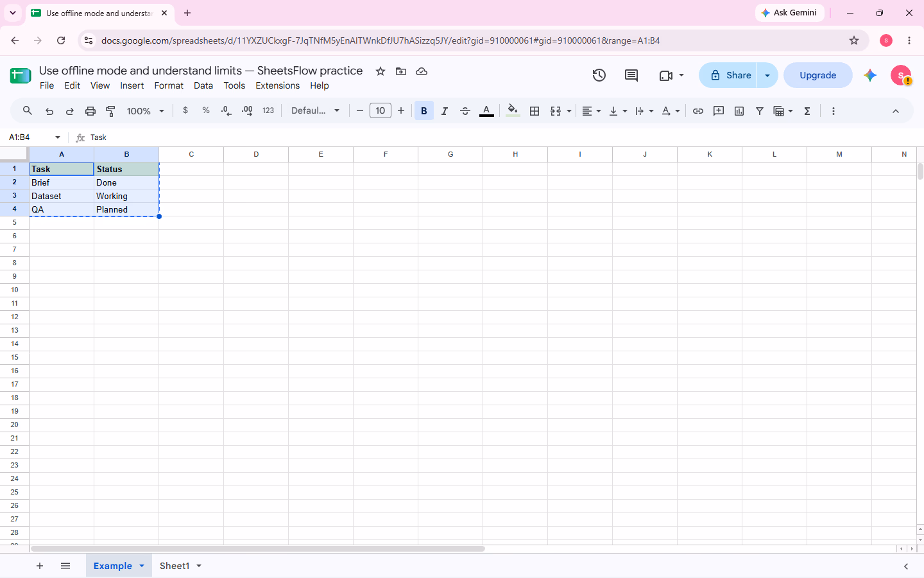Insert a comment
The height and width of the screenshot is (578, 924).
click(x=719, y=111)
